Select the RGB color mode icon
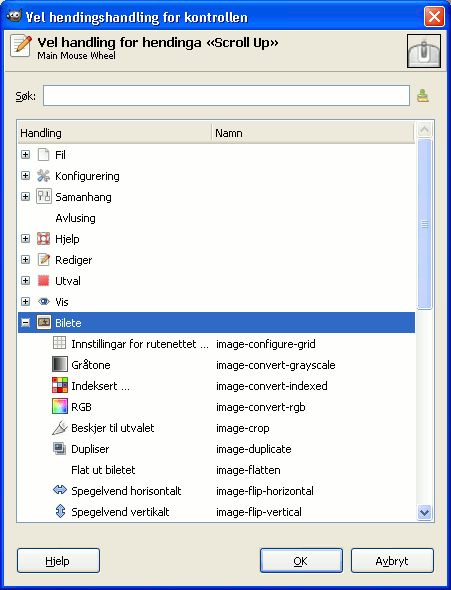This screenshot has height=590, width=451. (x=59, y=407)
